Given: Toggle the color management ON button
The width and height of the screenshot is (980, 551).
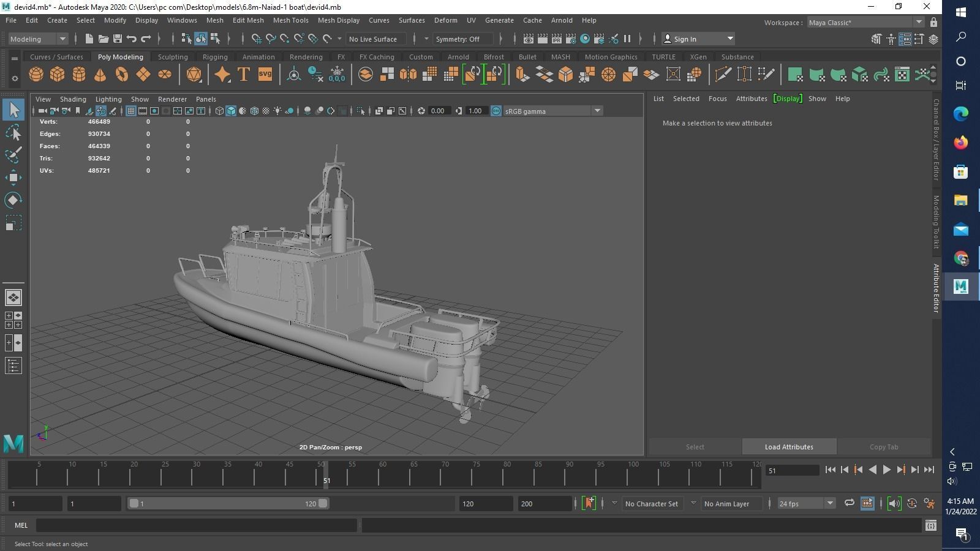Looking at the screenshot, I should pos(496,111).
